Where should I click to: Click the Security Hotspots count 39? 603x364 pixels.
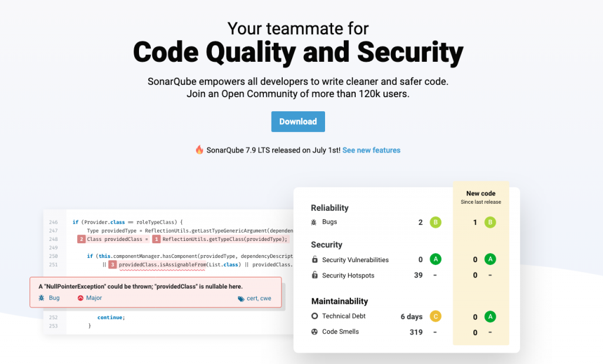419,275
